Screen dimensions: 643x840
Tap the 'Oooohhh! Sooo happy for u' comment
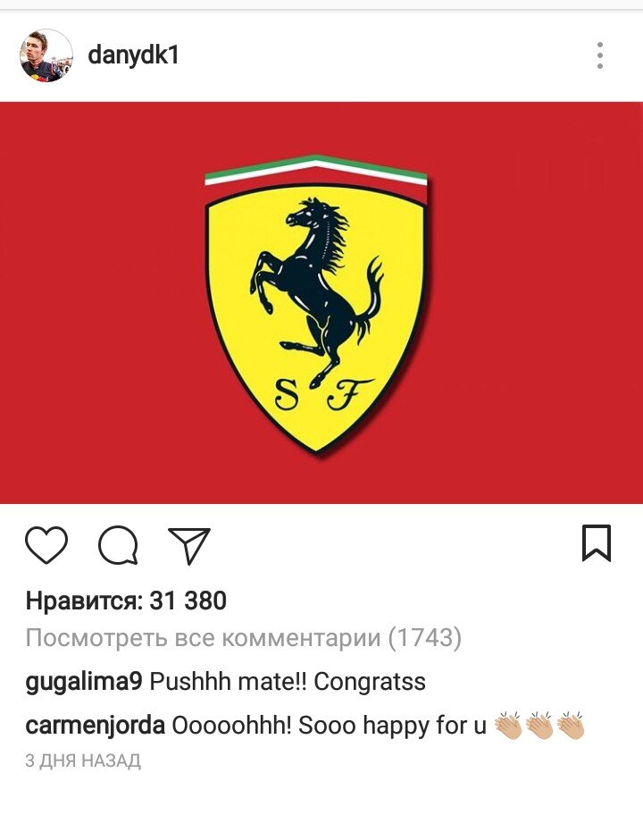coord(329,726)
